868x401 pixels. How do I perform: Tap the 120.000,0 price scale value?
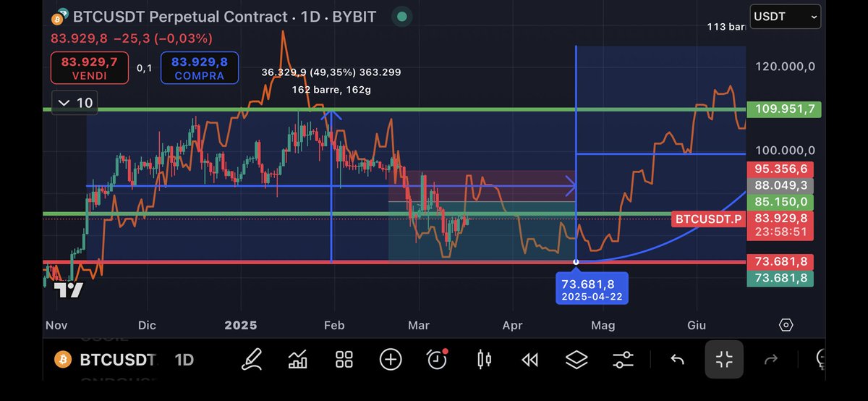[x=786, y=67]
